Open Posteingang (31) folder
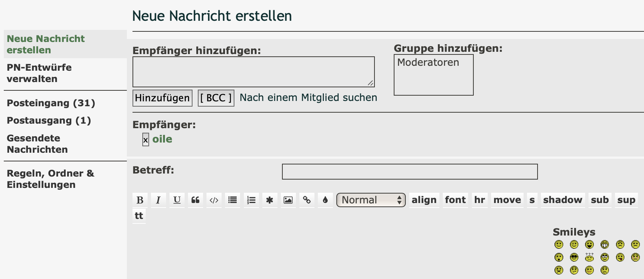The width and height of the screenshot is (644, 279). pos(51,103)
